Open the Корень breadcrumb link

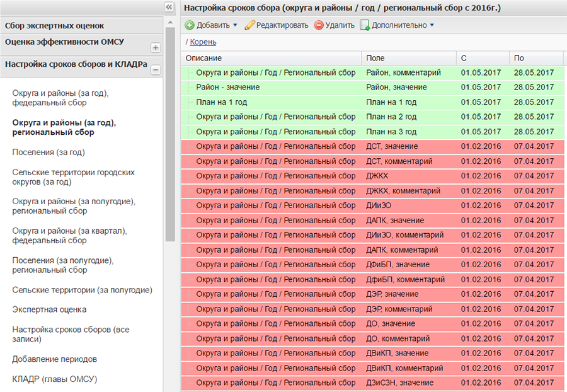203,42
